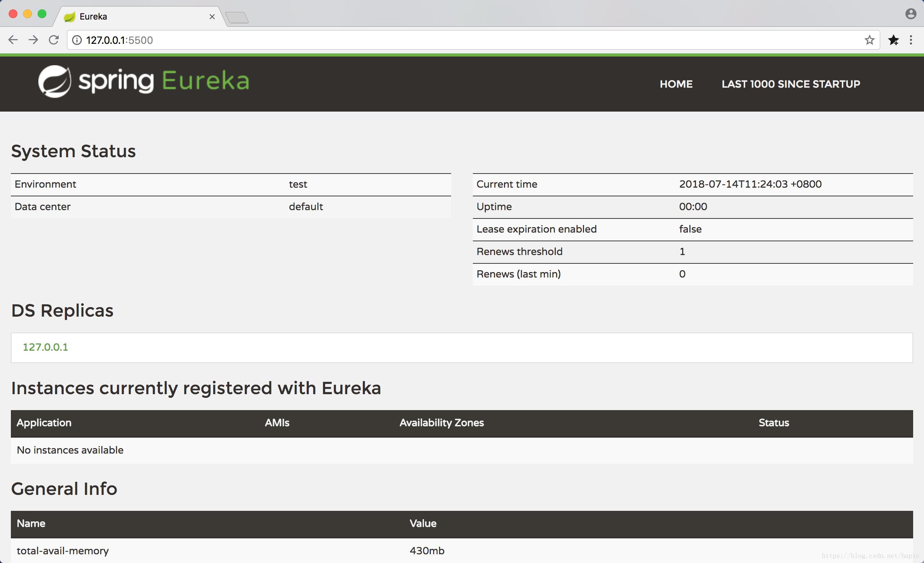Bookmark this page with the star outline
924x563 pixels.
point(869,40)
